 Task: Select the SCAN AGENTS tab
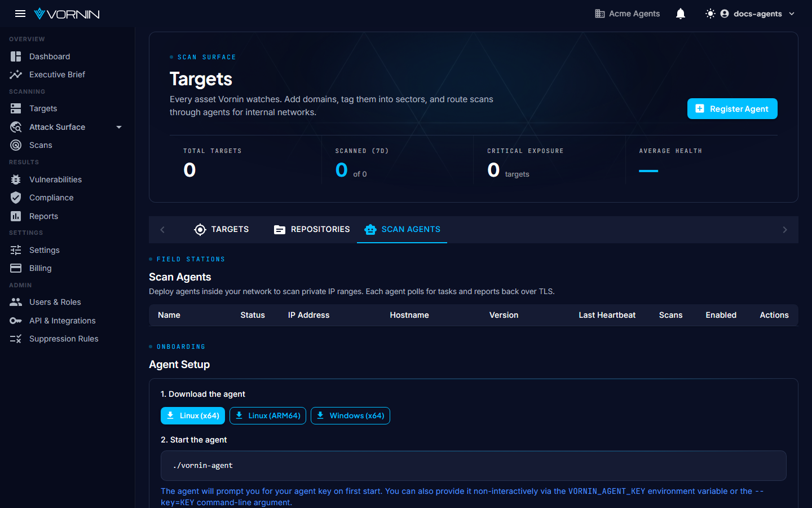(x=402, y=230)
